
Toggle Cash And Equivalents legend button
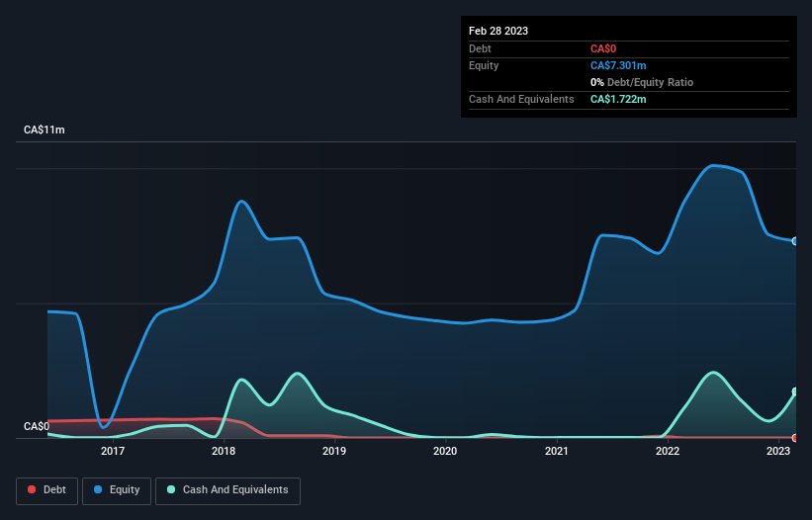227,490
